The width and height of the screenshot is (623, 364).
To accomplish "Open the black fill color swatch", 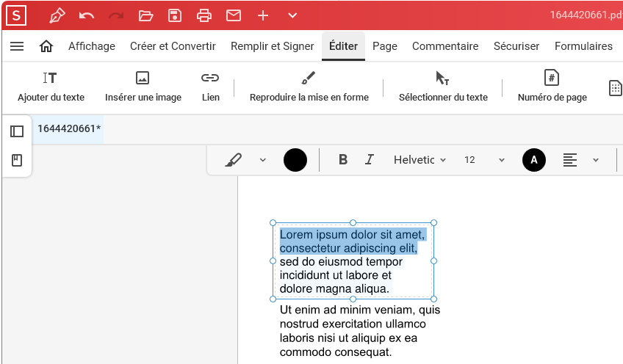I will 295,160.
